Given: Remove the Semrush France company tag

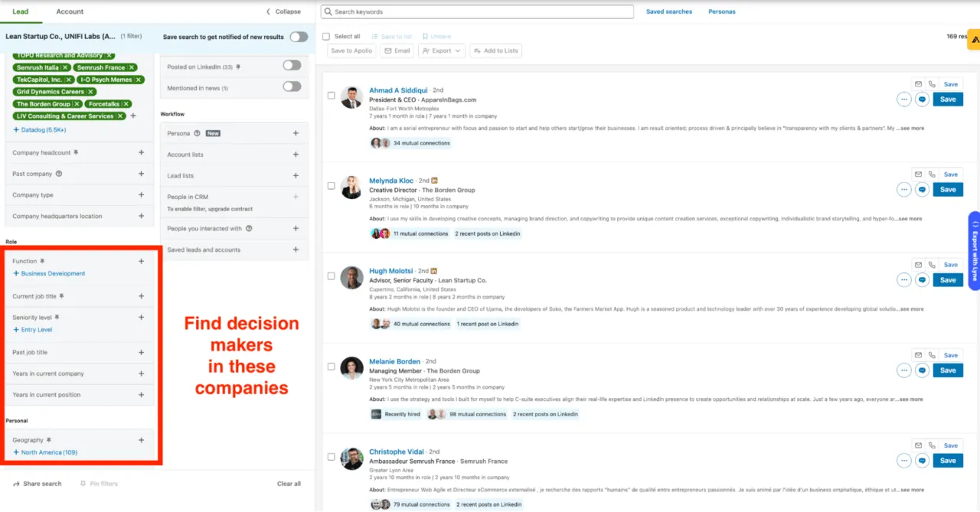Looking at the screenshot, I should click(x=131, y=67).
